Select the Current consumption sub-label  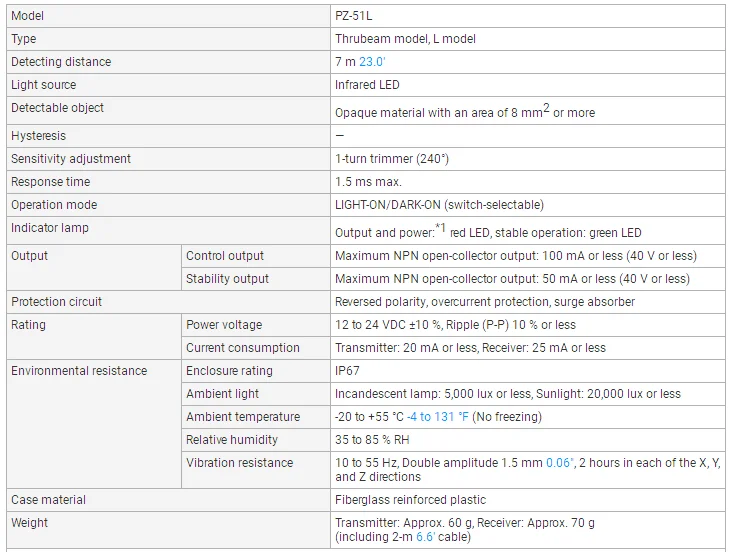(x=242, y=348)
